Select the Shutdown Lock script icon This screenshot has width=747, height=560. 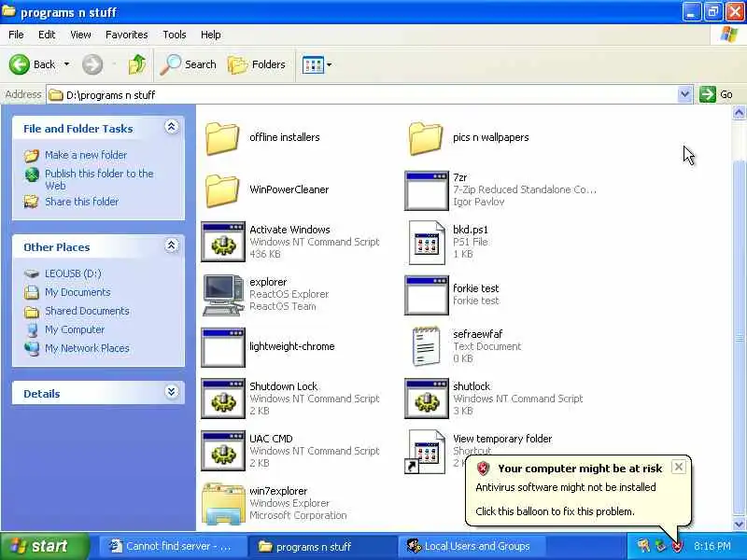223,399
